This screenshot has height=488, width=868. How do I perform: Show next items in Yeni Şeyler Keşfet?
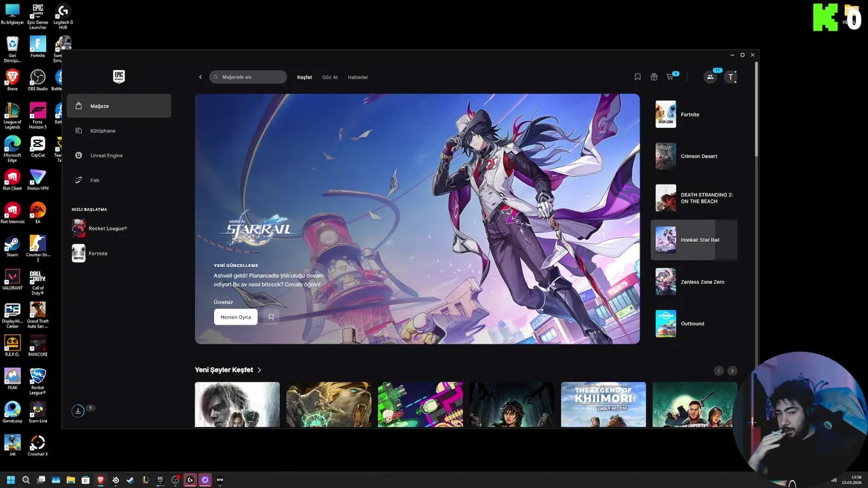(x=732, y=371)
